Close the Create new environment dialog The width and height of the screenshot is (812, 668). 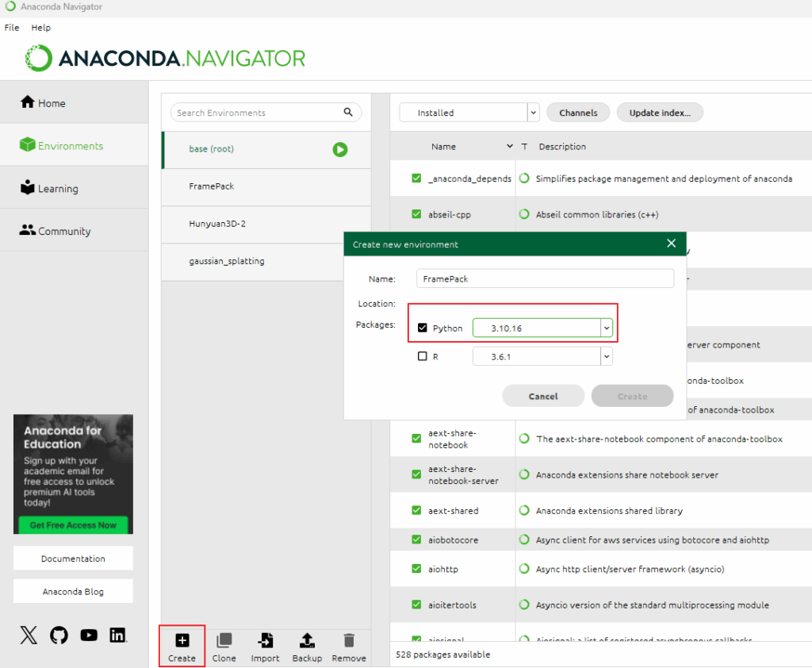[x=671, y=244]
